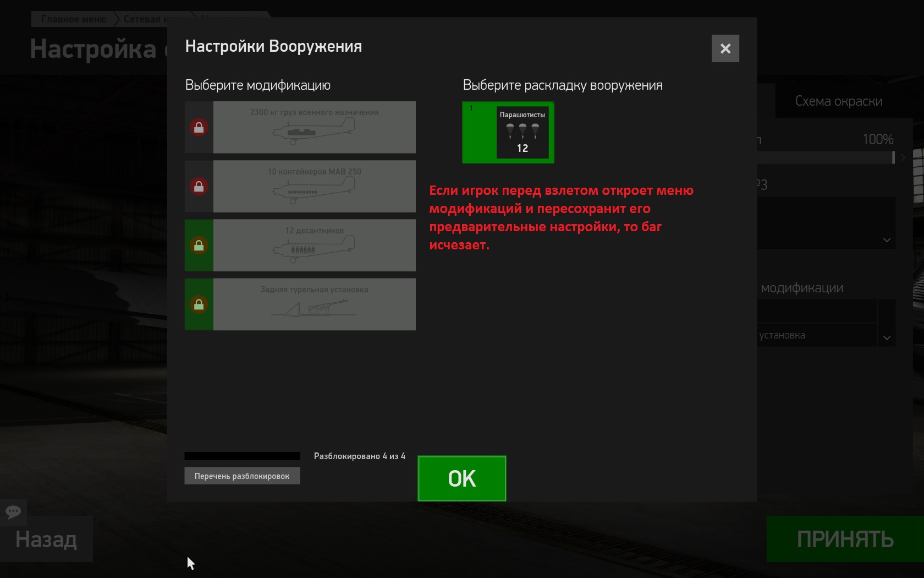Image resolution: width=924 pixels, height=578 pixels.
Task: Click text Разблокировано 4 из 4
Action: [x=360, y=456]
